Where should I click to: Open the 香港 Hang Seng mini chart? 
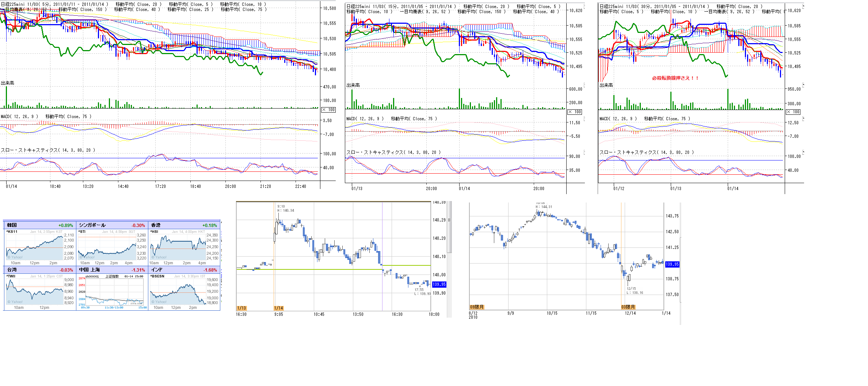click(178, 247)
